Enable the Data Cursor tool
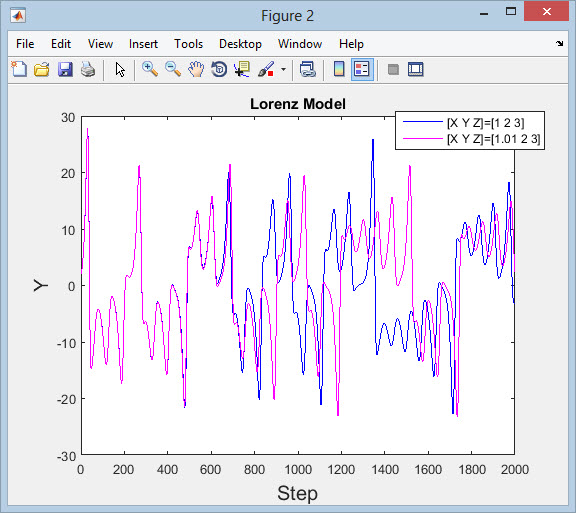This screenshot has width=576, height=513. point(242,69)
